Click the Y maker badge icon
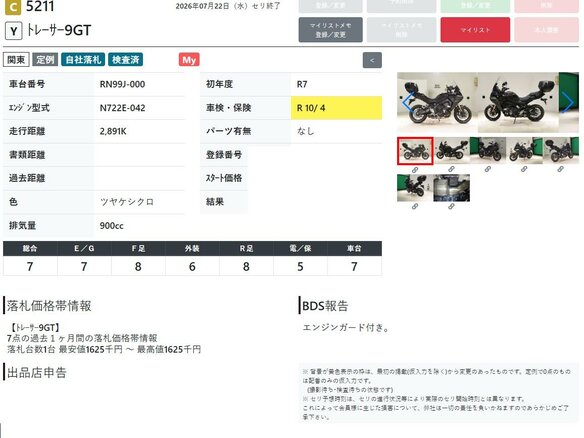This screenshot has width=584, height=438. (14, 31)
